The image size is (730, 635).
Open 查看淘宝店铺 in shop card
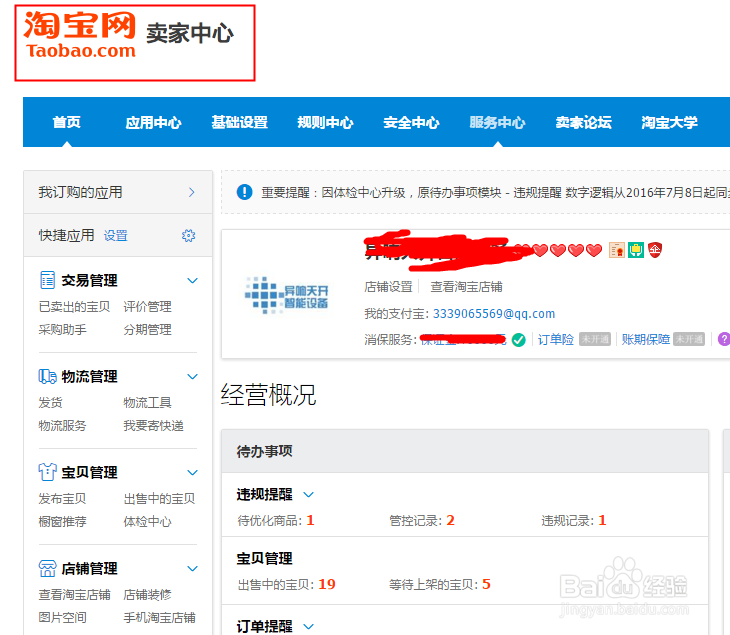(466, 287)
